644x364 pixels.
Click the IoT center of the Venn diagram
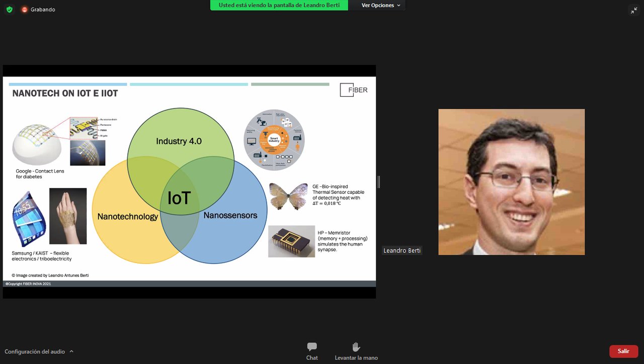click(179, 198)
